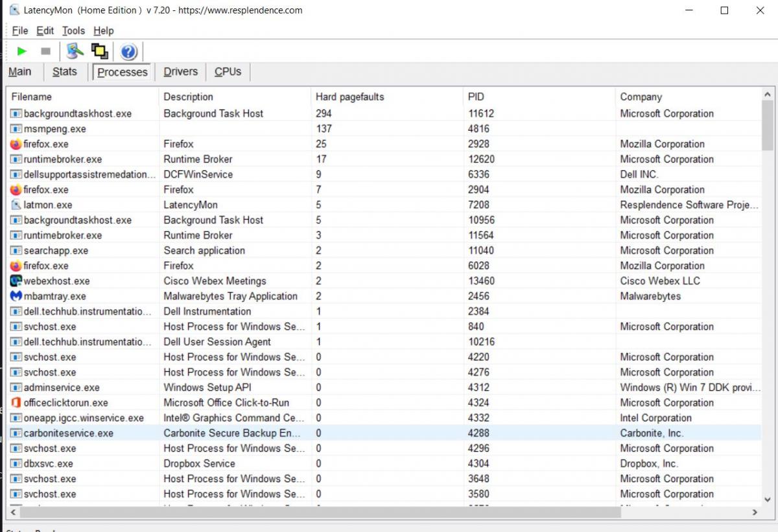Click the Malwarebytes icon beside mbamtray.exe

(16, 296)
